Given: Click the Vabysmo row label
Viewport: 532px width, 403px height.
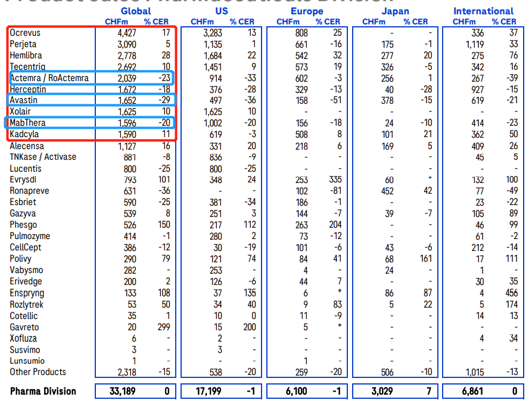Looking at the screenshot, I should (x=26, y=270).
